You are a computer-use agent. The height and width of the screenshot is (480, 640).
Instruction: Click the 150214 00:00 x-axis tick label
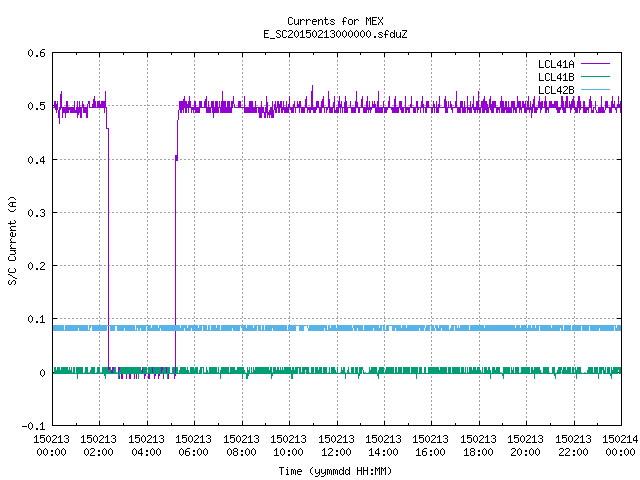coord(620,445)
